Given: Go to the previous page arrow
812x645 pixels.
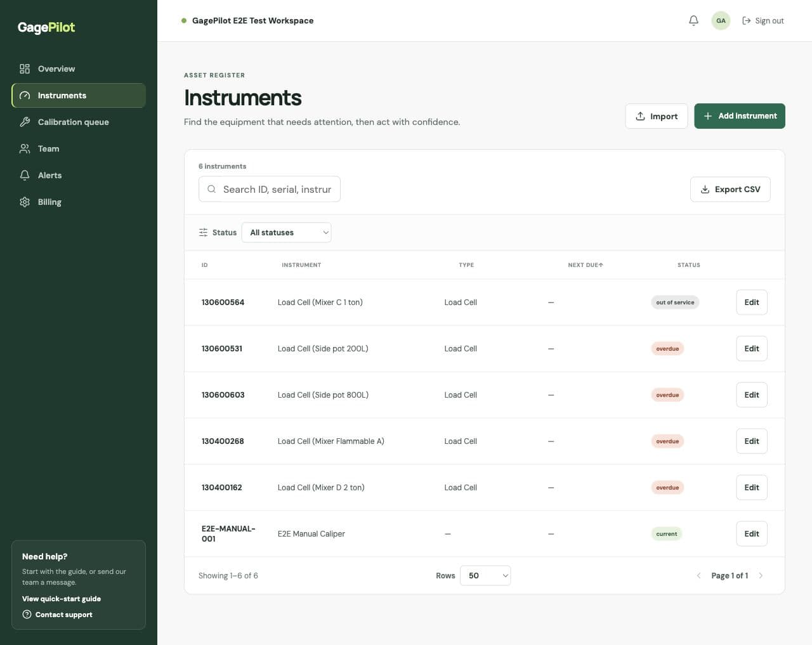Looking at the screenshot, I should pyautogui.click(x=698, y=575).
